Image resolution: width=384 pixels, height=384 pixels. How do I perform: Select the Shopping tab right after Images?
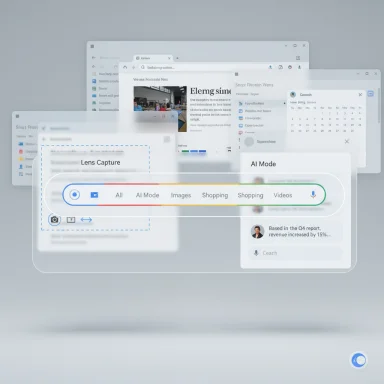(x=215, y=195)
